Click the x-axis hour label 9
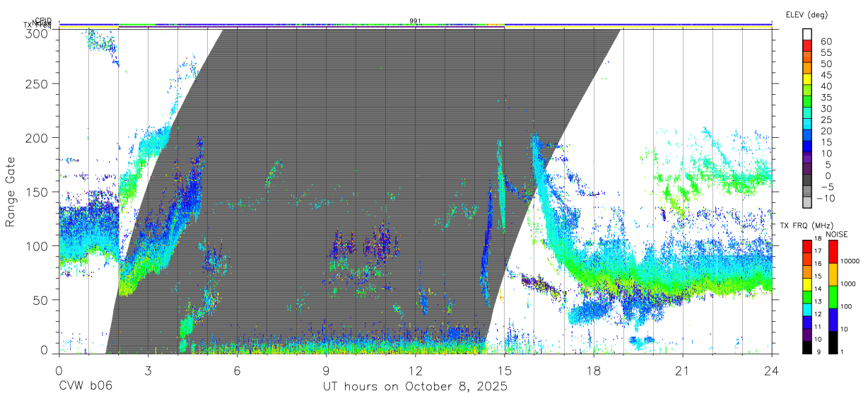The width and height of the screenshot is (868, 401). coord(326,371)
